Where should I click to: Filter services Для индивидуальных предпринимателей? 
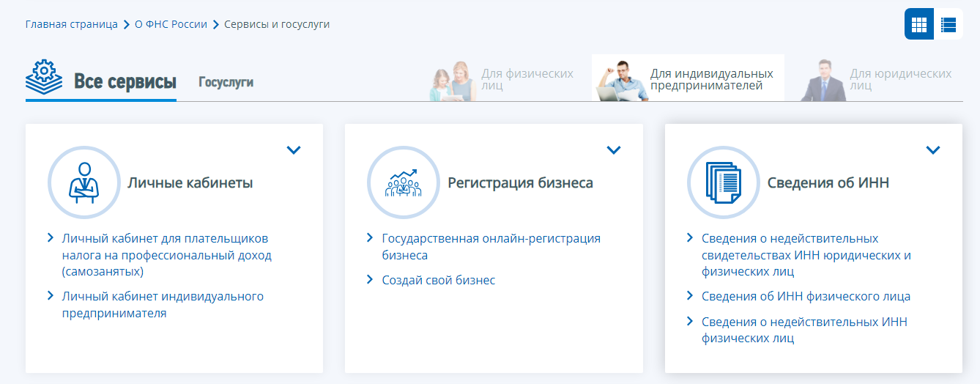click(x=688, y=78)
